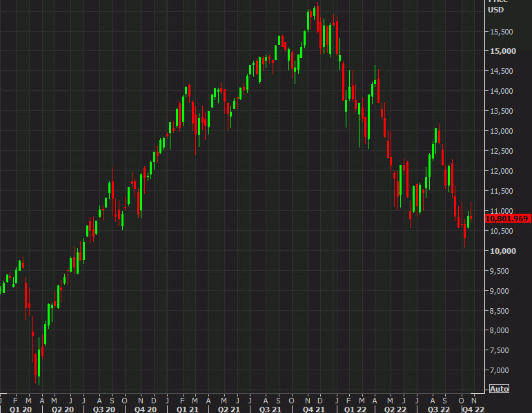Click the 10,500 price axis label

point(501,231)
